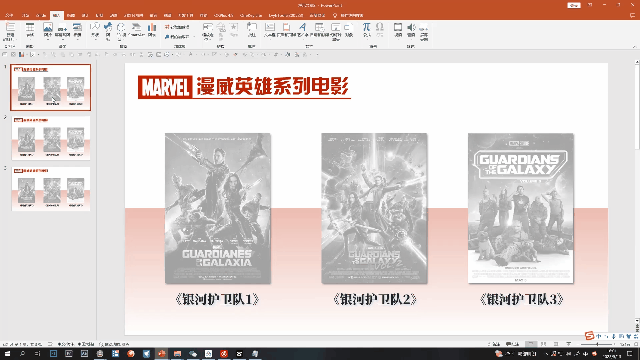Click the caption 《银河护卫队3》
This screenshot has height=360, width=640.
pos(522,299)
